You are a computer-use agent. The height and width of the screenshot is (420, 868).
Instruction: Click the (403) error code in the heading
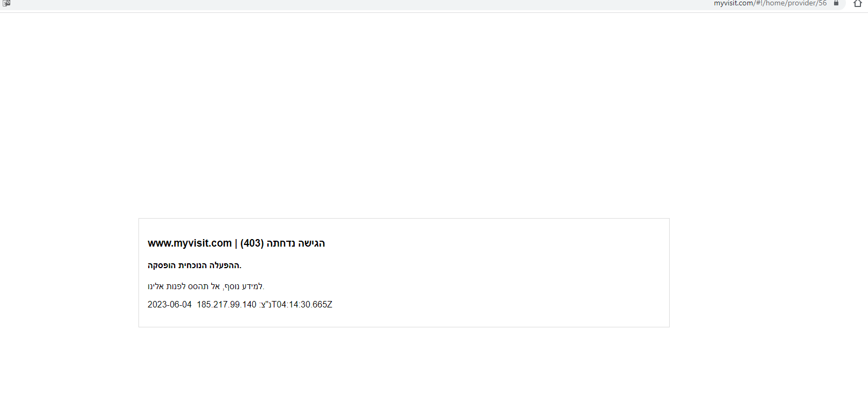click(252, 243)
